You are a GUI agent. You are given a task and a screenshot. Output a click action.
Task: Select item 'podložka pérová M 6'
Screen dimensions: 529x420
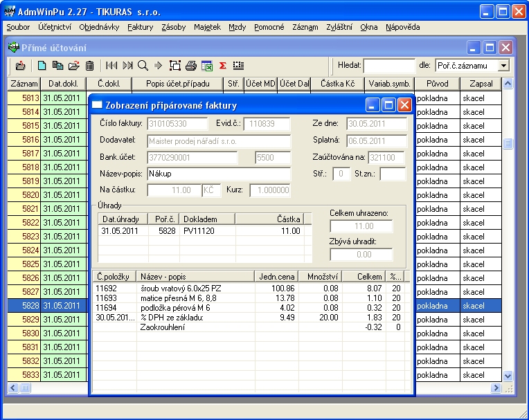coord(251,308)
